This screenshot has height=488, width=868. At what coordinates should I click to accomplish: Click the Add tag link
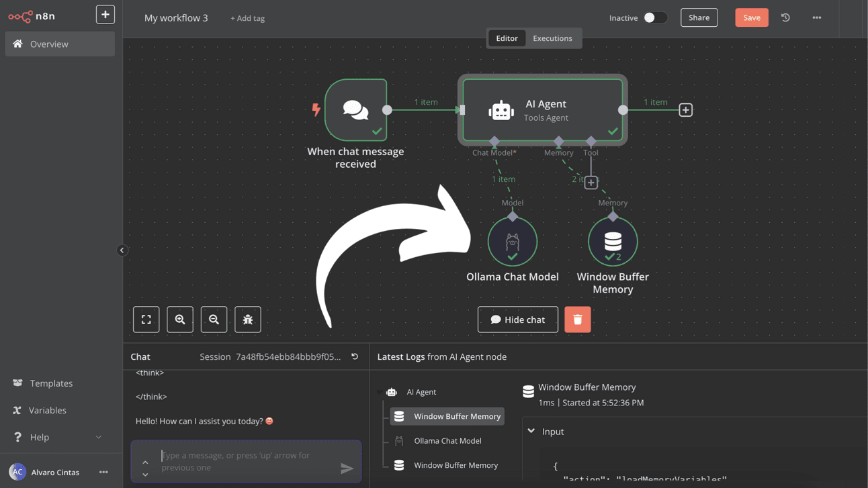(247, 18)
